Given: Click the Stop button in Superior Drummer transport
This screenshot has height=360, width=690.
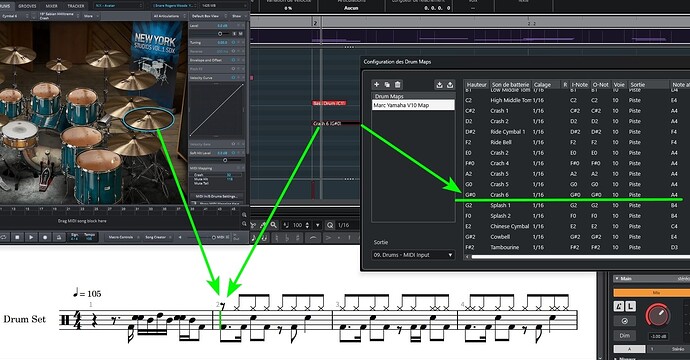Looking at the screenshot, I should [x=17, y=237].
